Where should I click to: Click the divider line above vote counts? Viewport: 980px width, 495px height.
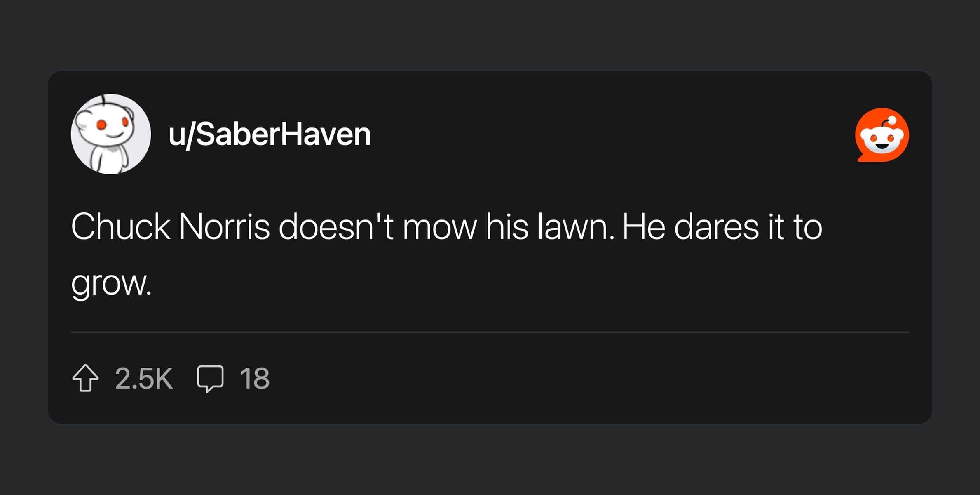(x=490, y=332)
